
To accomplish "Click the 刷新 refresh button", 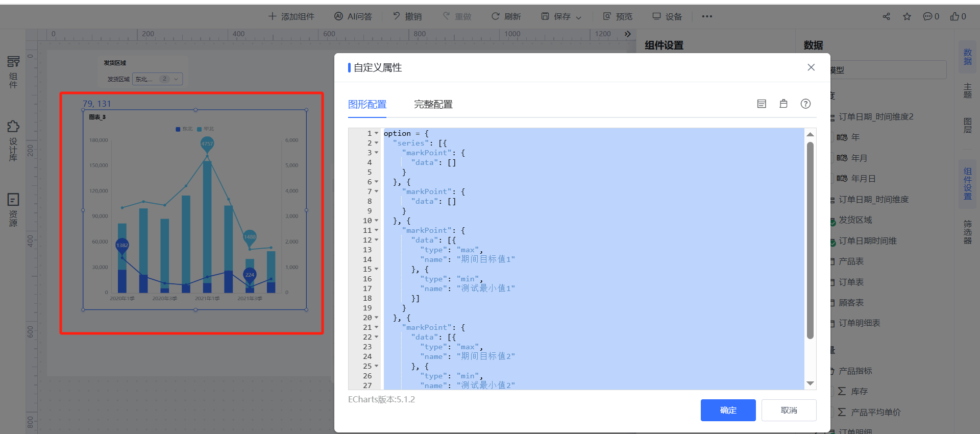I will pos(506,16).
